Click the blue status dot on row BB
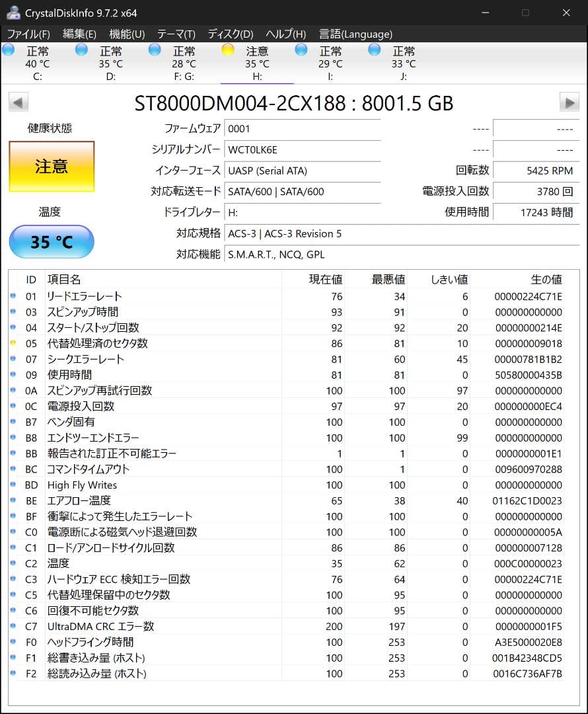588x714 pixels. click(13, 453)
